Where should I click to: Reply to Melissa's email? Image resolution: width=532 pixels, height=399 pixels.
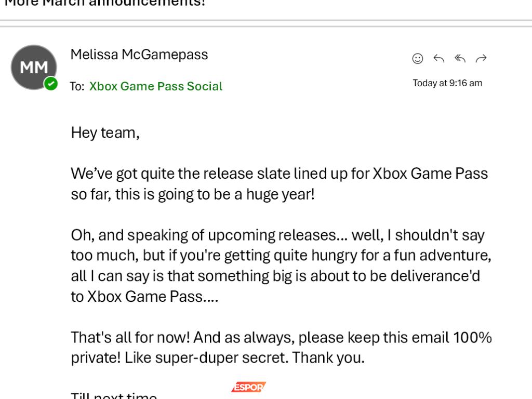(439, 59)
